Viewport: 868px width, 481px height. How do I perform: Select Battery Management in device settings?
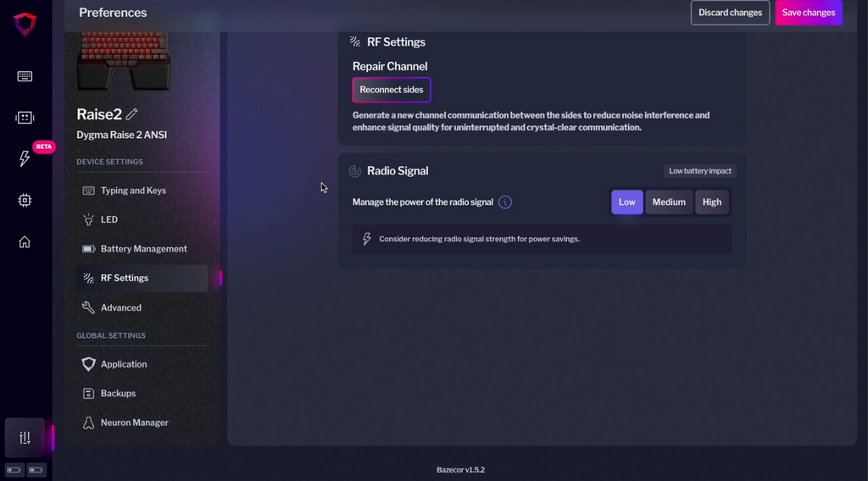[x=143, y=249]
